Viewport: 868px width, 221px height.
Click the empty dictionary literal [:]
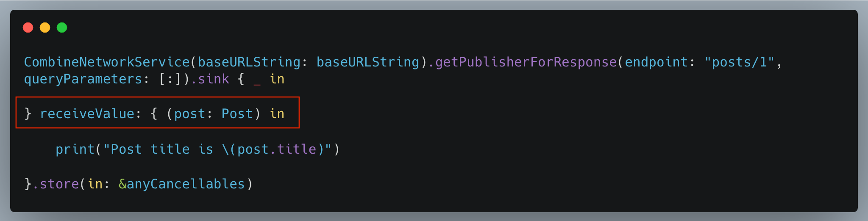[x=170, y=79]
